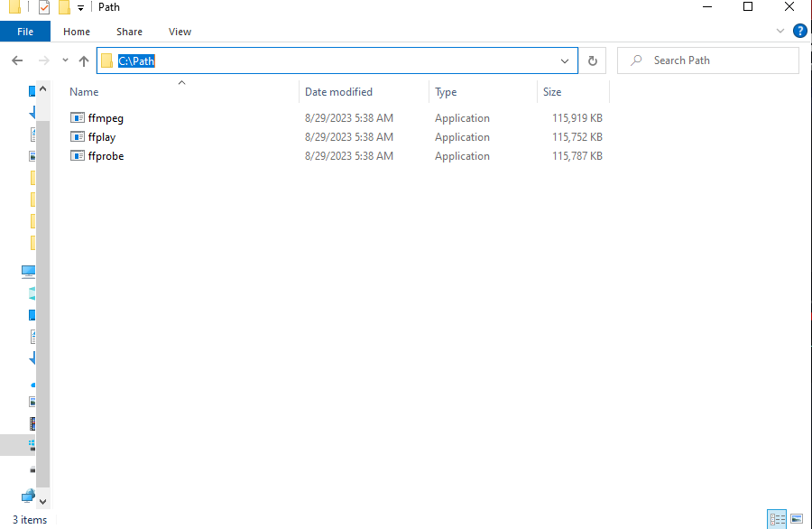Go back to the previous folder
The image size is (812, 529).
(x=18, y=60)
